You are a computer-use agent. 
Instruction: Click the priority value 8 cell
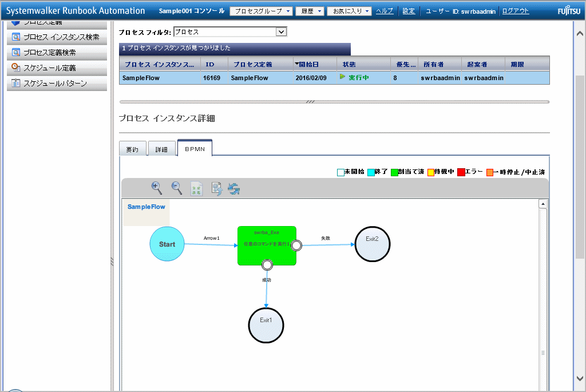[x=405, y=78]
